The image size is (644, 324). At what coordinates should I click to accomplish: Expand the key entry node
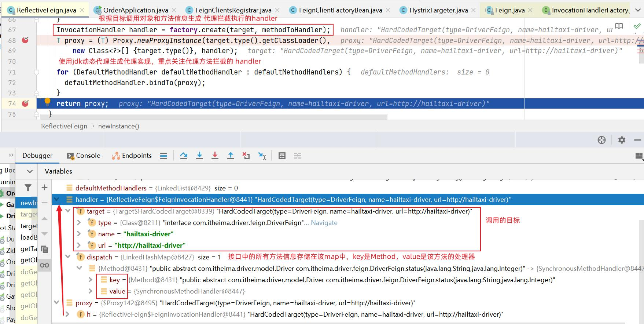[x=91, y=280]
